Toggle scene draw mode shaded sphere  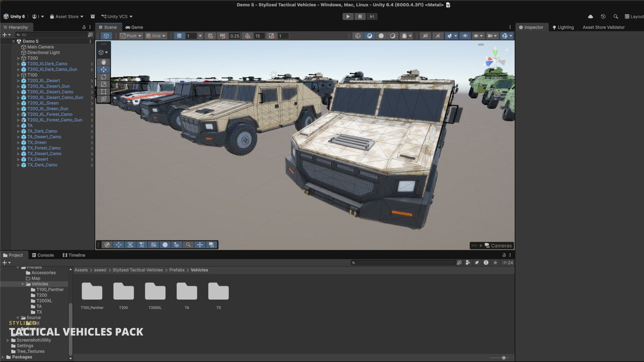(381, 36)
